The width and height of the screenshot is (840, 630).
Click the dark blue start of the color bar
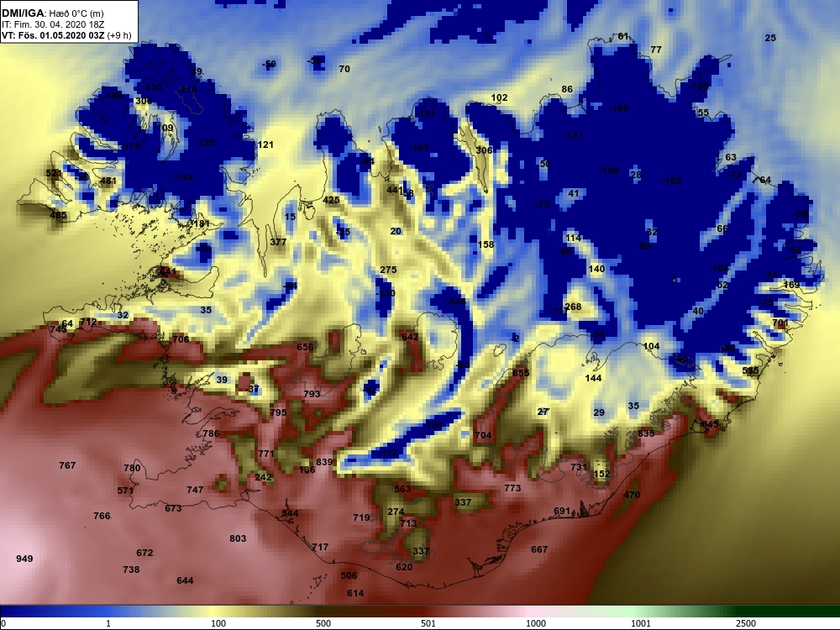pyautogui.click(x=11, y=611)
